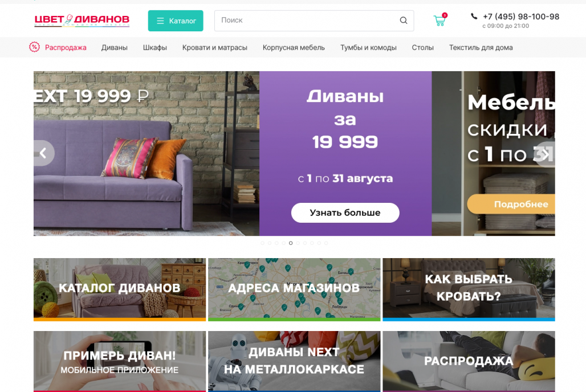Open Кровати и матрасы category
This screenshot has width=586, height=392.
215,47
